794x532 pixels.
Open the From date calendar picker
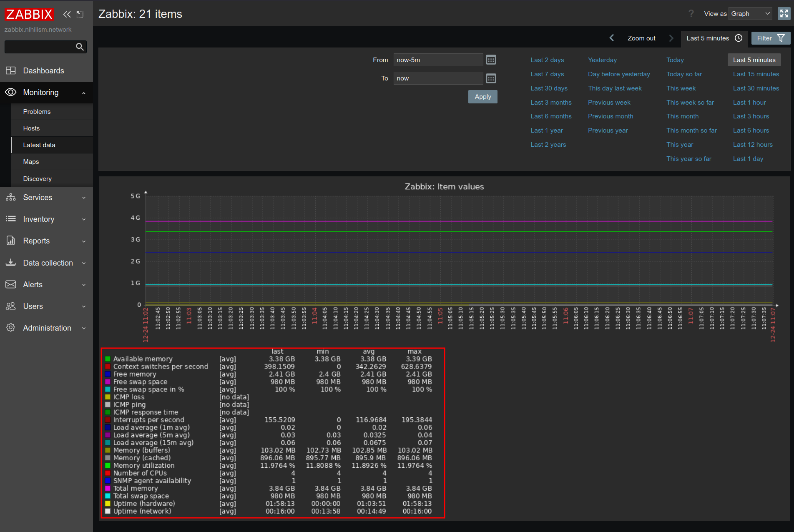491,60
